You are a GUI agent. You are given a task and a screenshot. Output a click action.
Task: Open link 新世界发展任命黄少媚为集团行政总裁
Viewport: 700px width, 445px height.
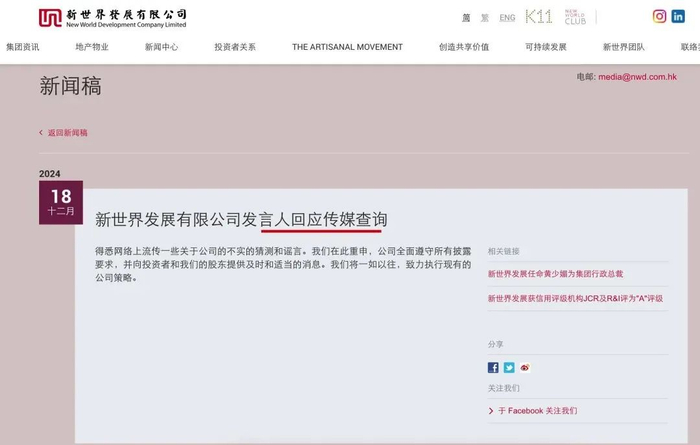tap(555, 274)
